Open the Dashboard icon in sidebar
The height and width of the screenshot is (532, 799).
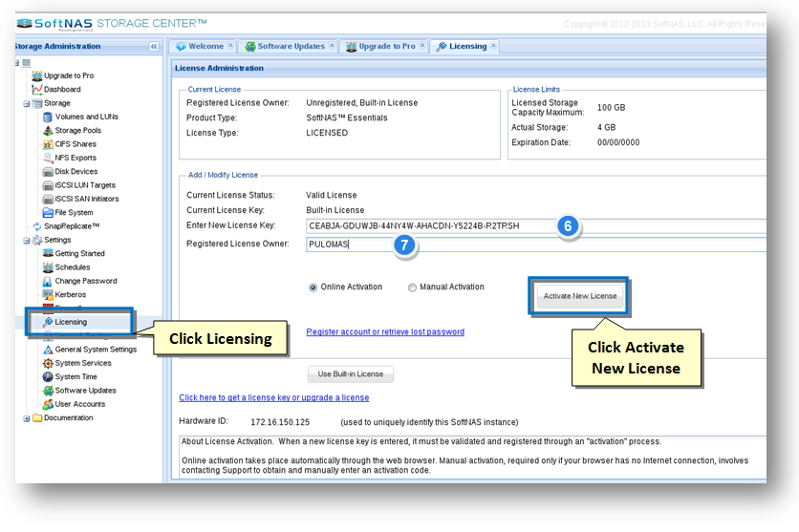(37, 90)
